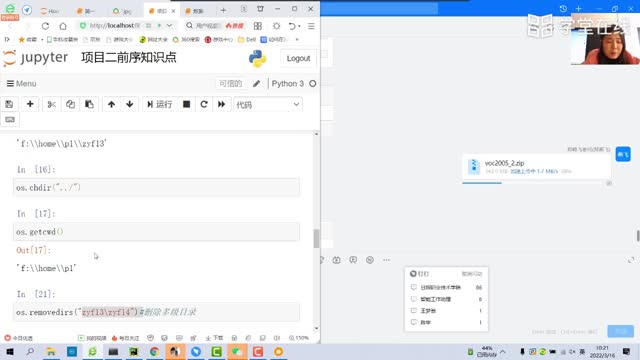640x360 pixels.
Task: Tick the first checkbox in the print list
Action: click(x=413, y=287)
